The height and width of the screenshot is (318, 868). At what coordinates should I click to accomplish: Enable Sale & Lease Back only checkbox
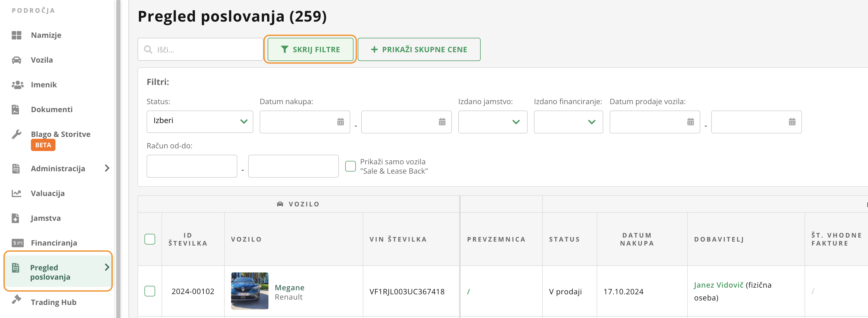(x=351, y=166)
